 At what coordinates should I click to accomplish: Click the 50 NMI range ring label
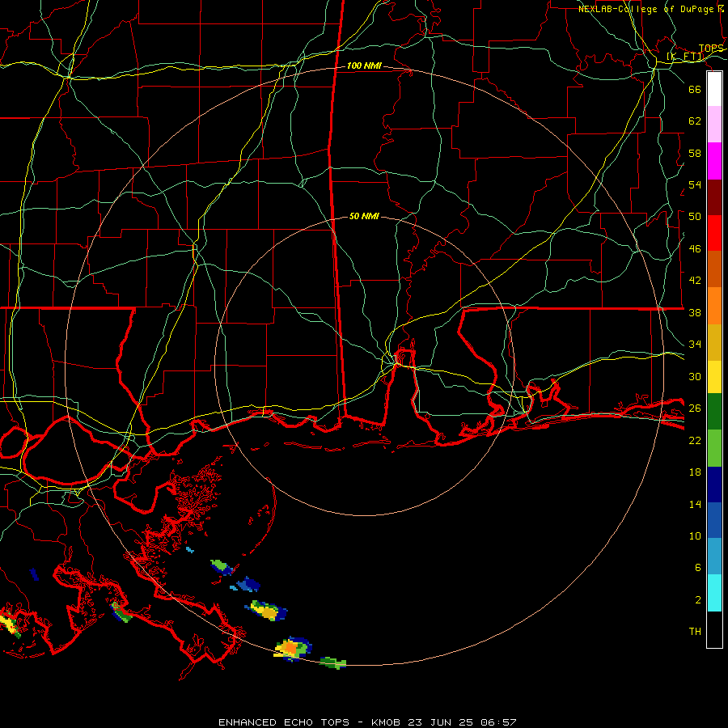point(364,216)
